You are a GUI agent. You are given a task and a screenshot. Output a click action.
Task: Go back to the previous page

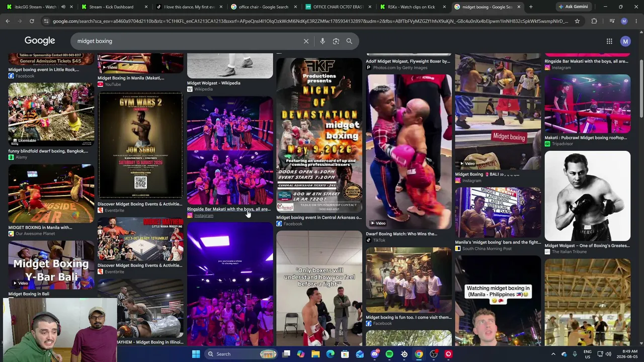[8, 21]
